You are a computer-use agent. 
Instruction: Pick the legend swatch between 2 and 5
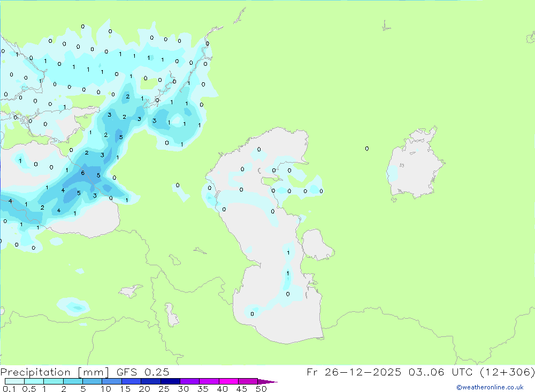click(x=73, y=381)
